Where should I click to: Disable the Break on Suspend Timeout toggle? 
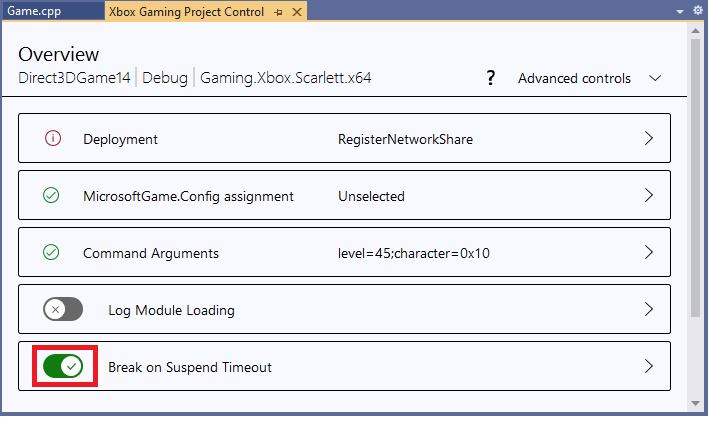click(63, 366)
